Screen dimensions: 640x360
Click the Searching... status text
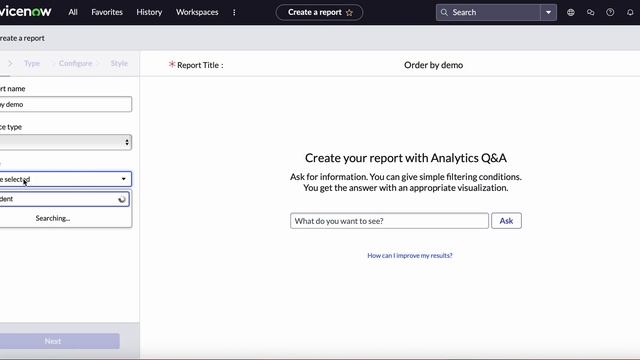point(53,218)
